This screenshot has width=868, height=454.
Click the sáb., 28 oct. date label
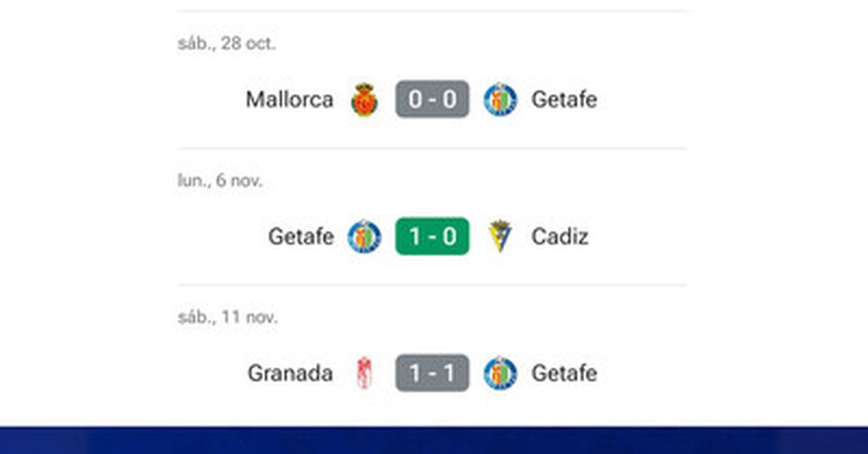(x=227, y=44)
